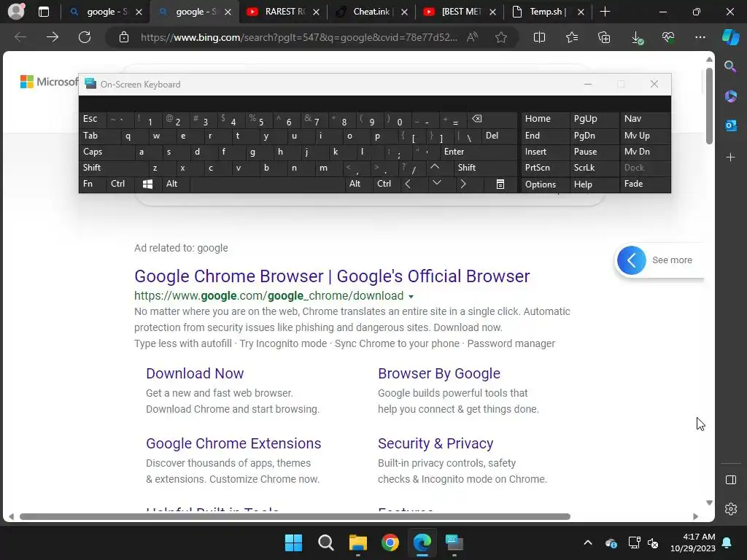Expand the ad URL dropdown arrow

pyautogui.click(x=411, y=296)
